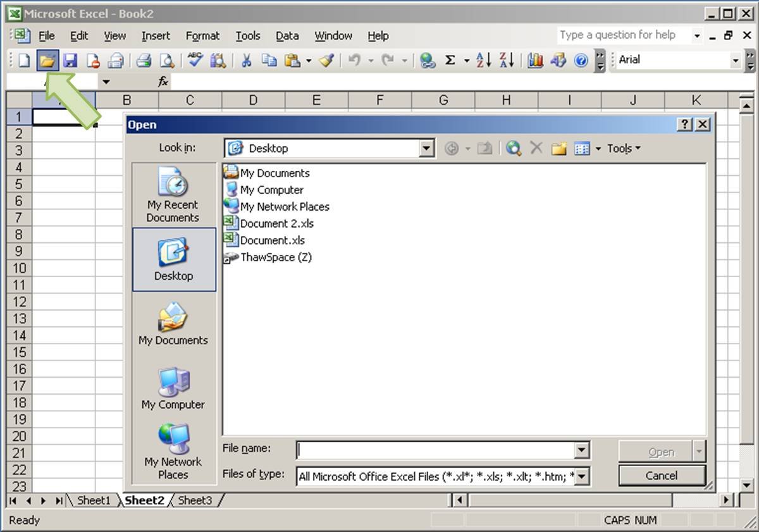Image resolution: width=759 pixels, height=532 pixels.
Task: Click the New blank workbook toolbar icon
Action: click(24, 60)
